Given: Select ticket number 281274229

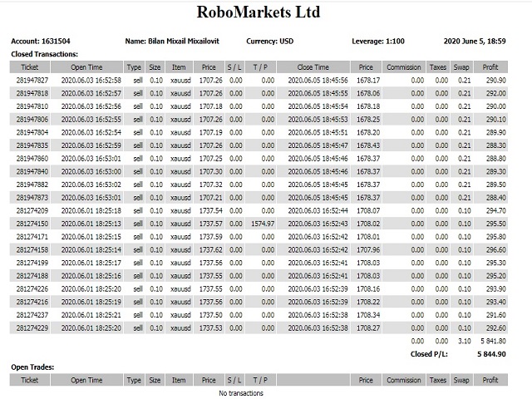Looking at the screenshot, I should 32,328.
